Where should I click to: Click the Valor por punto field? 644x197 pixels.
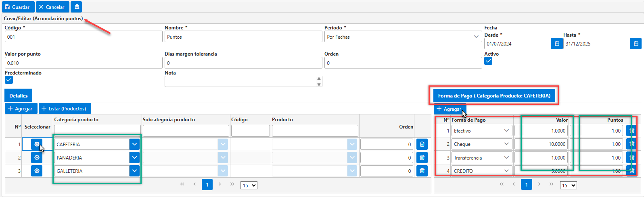(84, 63)
